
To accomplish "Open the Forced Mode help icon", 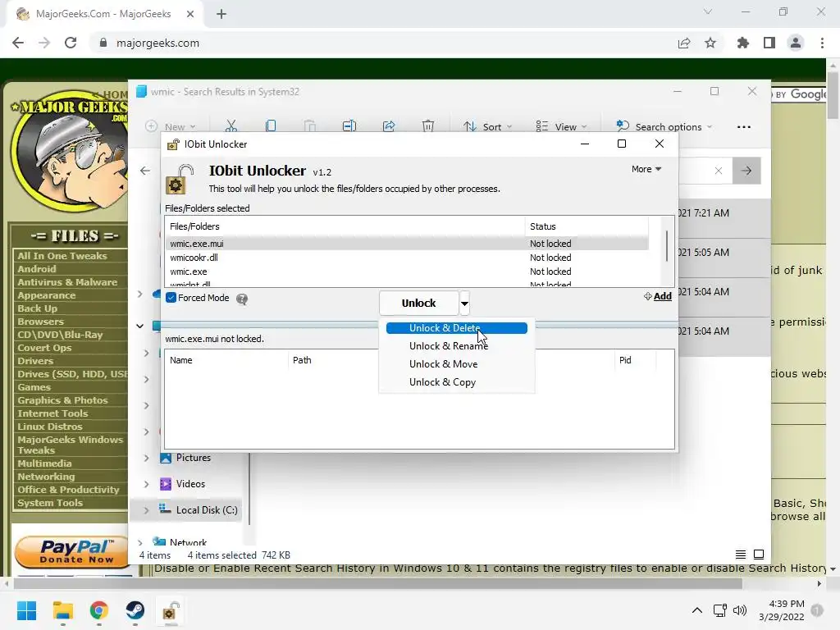I will click(242, 299).
